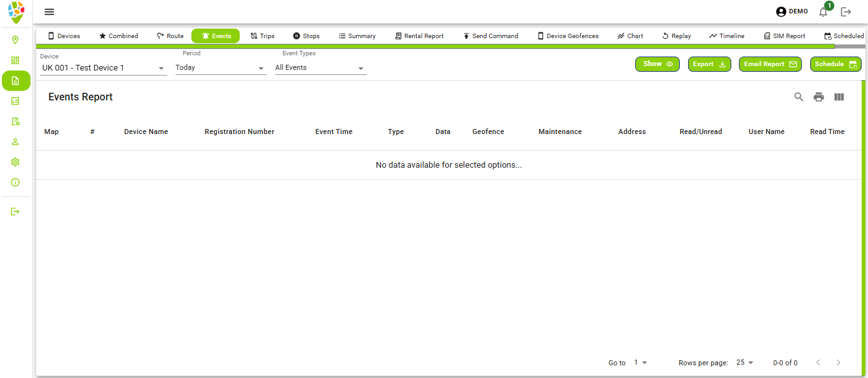Open the map location sidebar icon
868x378 pixels.
(15, 40)
